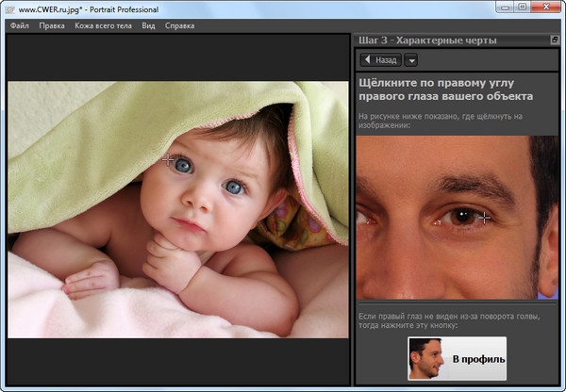This screenshot has width=566, height=392.
Task: Undock the step panel using float icon
Action: click(555, 41)
